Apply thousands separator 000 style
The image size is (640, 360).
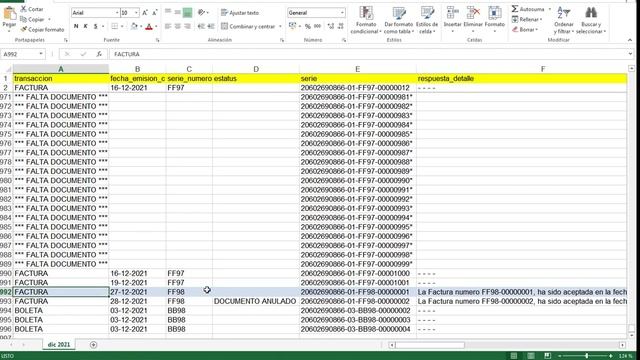318,26
